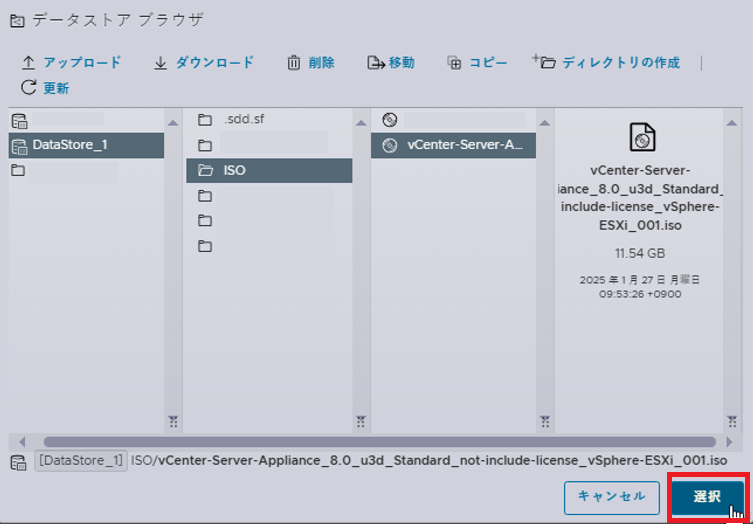753x524 pixels.
Task: Click the folder icon below DataStore_1
Action: click(18, 170)
